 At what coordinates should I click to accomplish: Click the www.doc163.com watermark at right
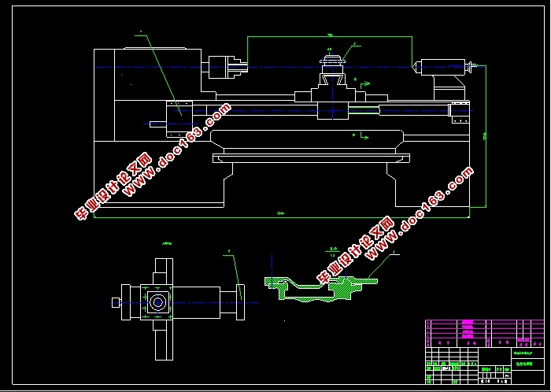[395, 225]
